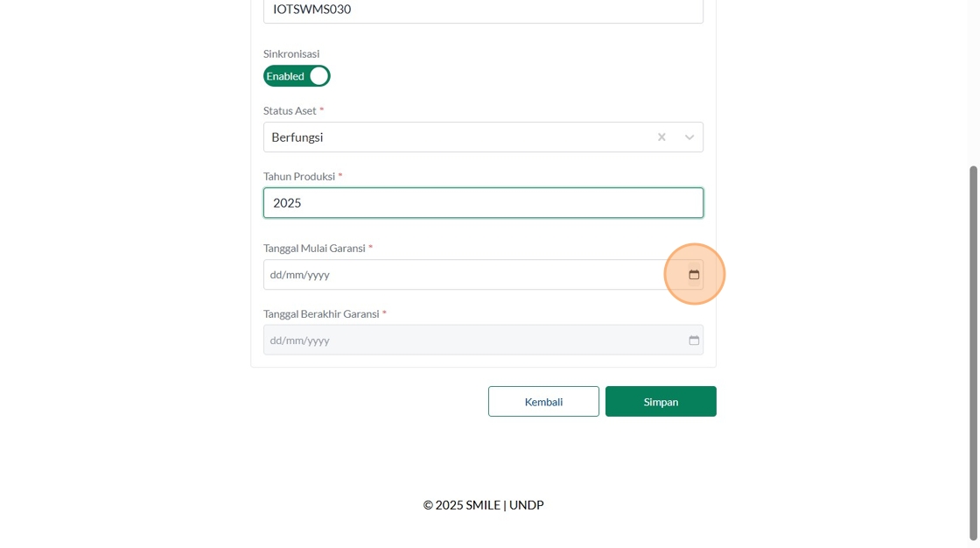Click the Sinkronisasi label text
This screenshot has height=548, width=980.
click(291, 53)
